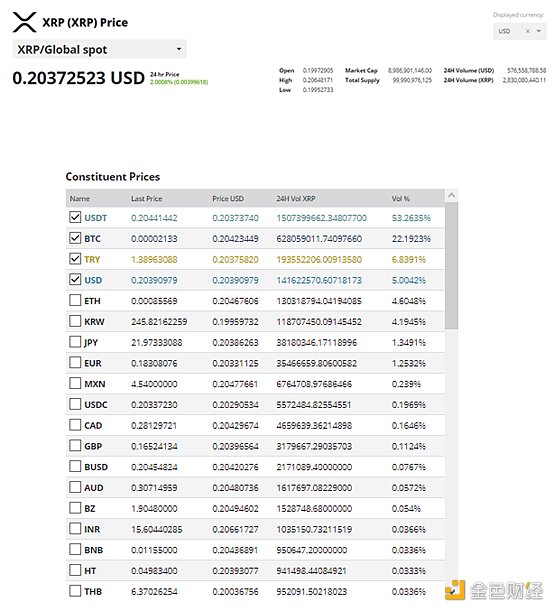Sort by the Vol % column header
Screen dimensions: 554x611
tap(401, 198)
